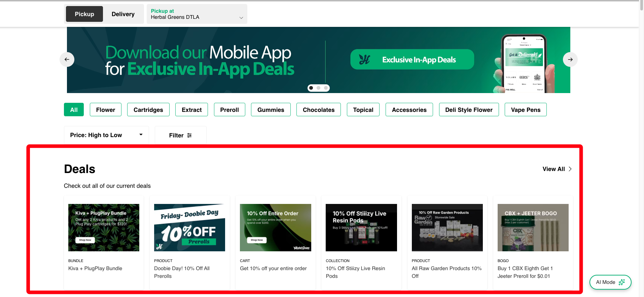Click the phone mockup in the banner
Screen dimensions: 644x297
pos(524,64)
